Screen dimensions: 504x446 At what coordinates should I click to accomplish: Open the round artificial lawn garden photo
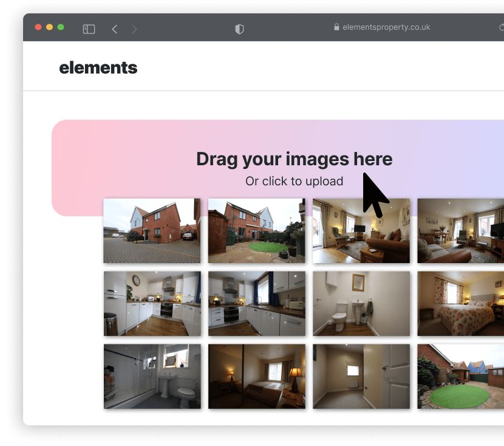(461, 377)
